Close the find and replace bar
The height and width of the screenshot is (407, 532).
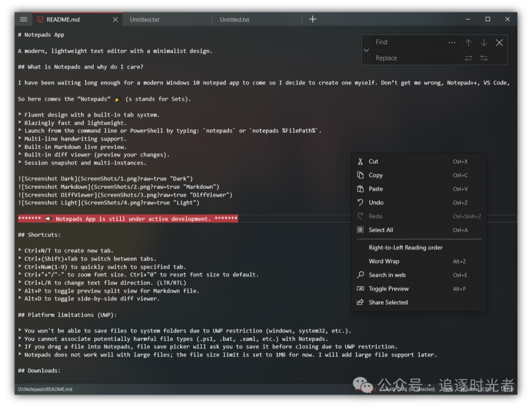coord(499,42)
